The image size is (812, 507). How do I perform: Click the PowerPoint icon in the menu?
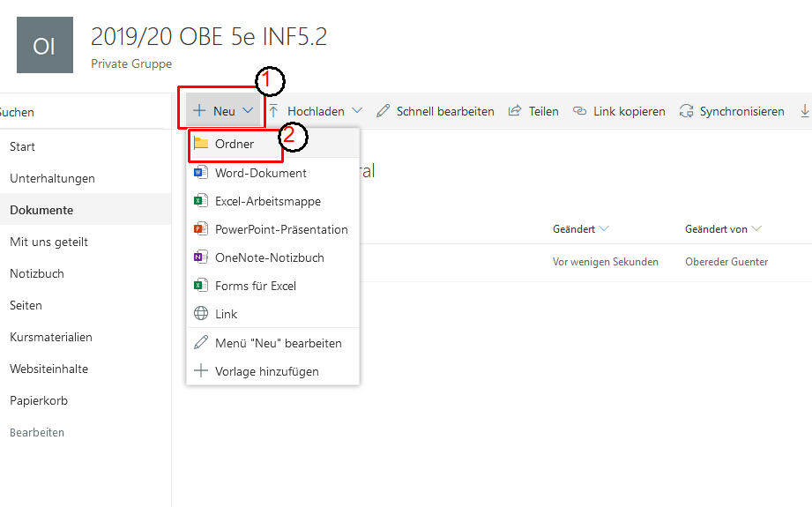201,229
